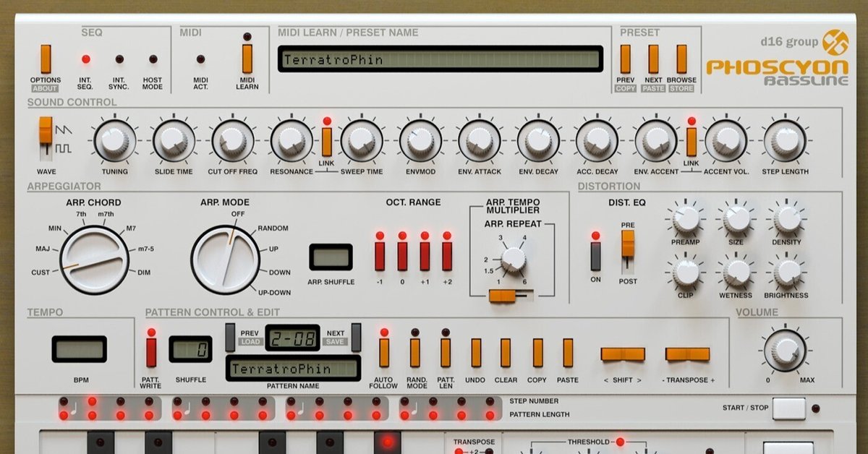Click the STEP LENGTH knob

coord(786,140)
